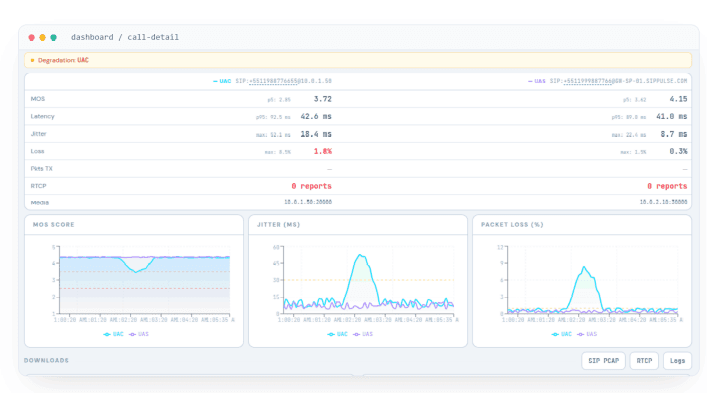Click the UAS media address 10.0.2.10 value
This screenshot has height=393, width=707.
pos(663,202)
